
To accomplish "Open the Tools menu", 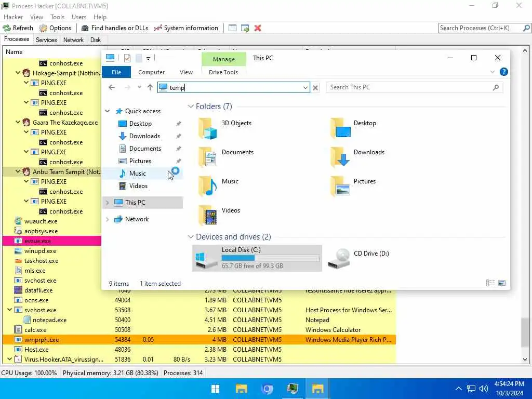I will (x=57, y=17).
